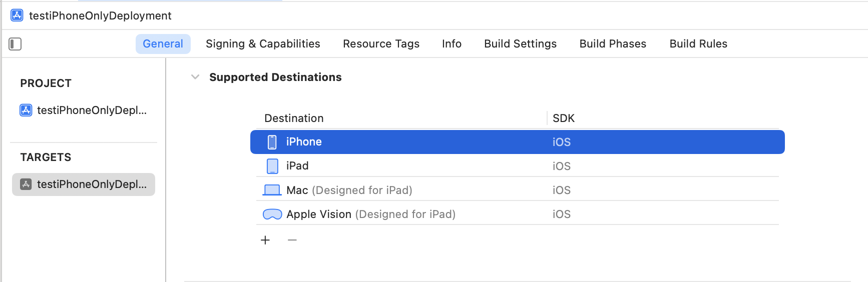868x282 pixels.
Task: Go to Build Phases tab
Action: [x=613, y=44]
